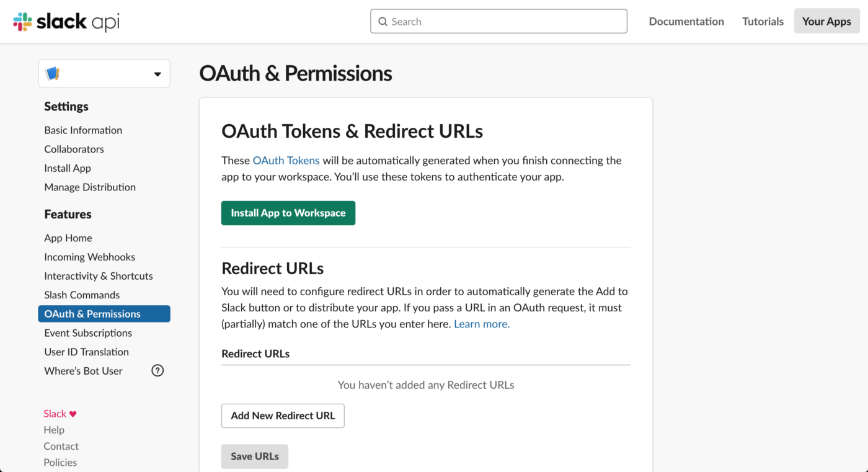Click the Slack API logo icon
The height and width of the screenshot is (472, 868).
coord(23,22)
